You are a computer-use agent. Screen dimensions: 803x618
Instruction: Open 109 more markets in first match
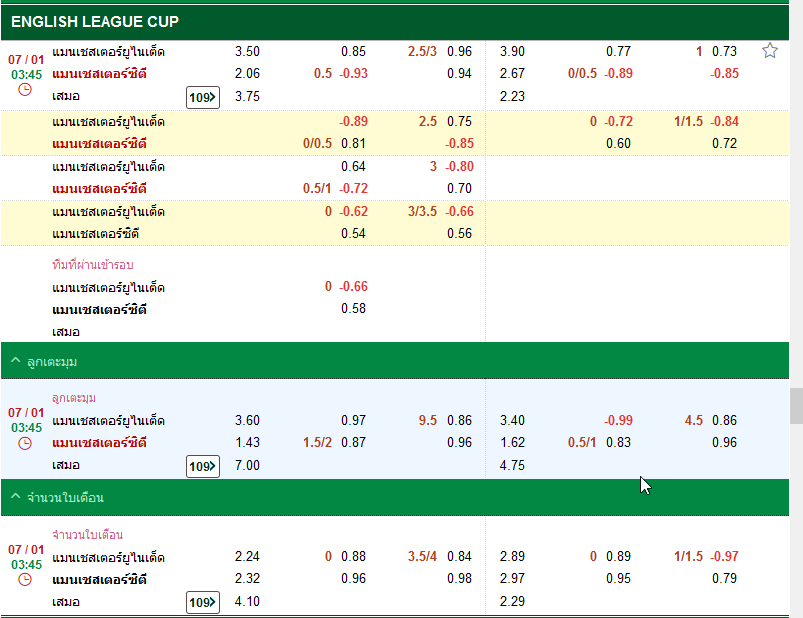tap(203, 97)
